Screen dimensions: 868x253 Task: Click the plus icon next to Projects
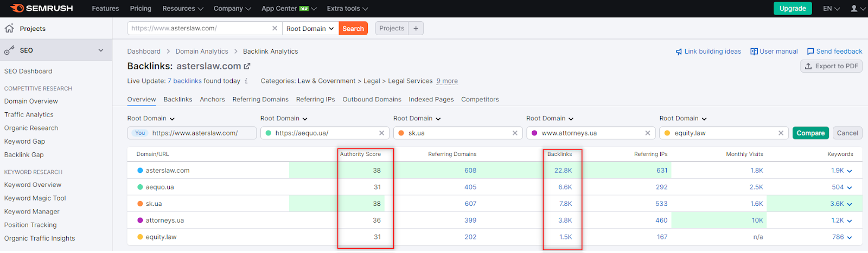coord(416,28)
